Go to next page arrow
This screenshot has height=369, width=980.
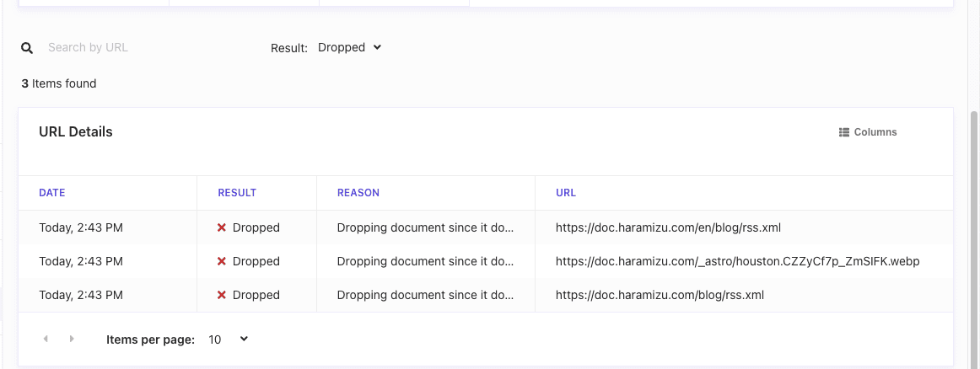pyautogui.click(x=72, y=339)
